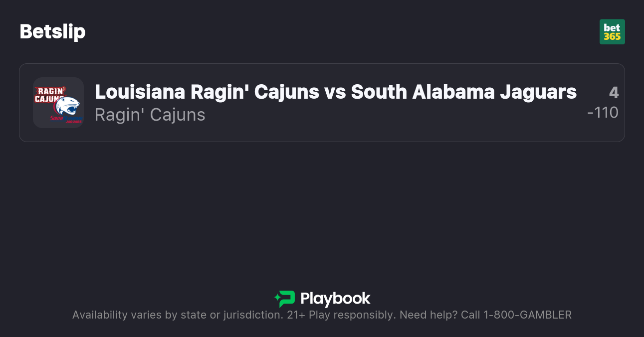
Task: Click the yellow 365 text in logo
Action: (x=612, y=36)
